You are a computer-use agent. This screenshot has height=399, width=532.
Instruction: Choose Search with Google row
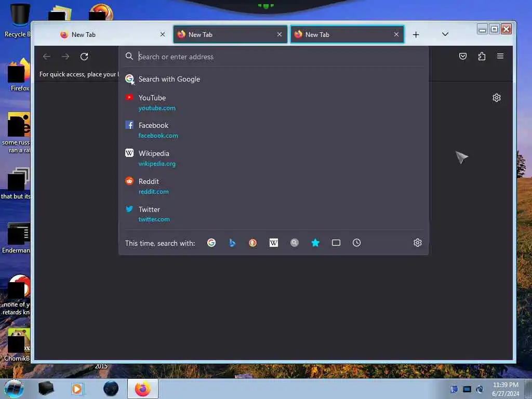pos(273,79)
